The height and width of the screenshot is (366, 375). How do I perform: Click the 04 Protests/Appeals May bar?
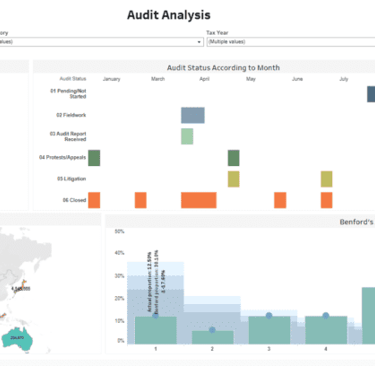tap(233, 158)
